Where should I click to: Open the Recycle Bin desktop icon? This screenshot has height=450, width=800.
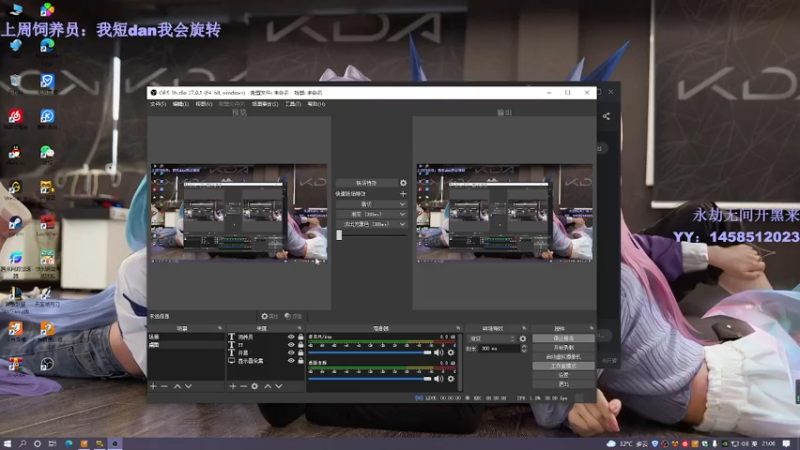pos(15,81)
